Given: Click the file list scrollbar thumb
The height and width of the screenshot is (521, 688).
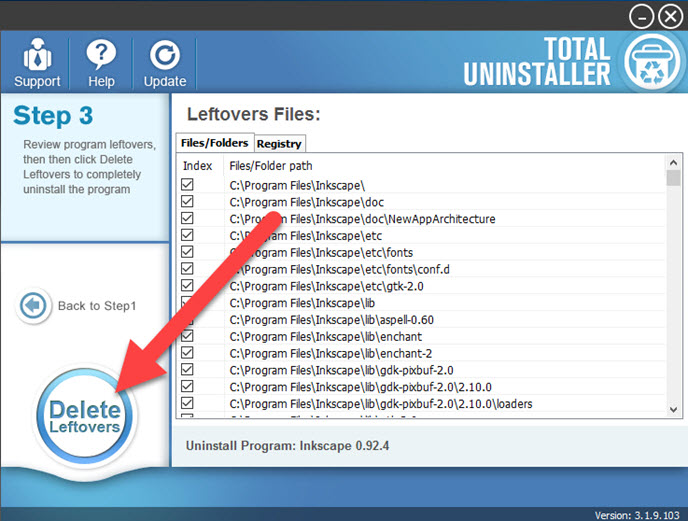Looking at the screenshot, I should click(673, 178).
